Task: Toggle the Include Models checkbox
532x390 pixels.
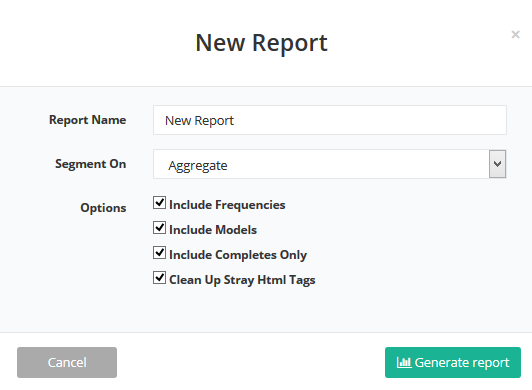Action: coord(159,228)
